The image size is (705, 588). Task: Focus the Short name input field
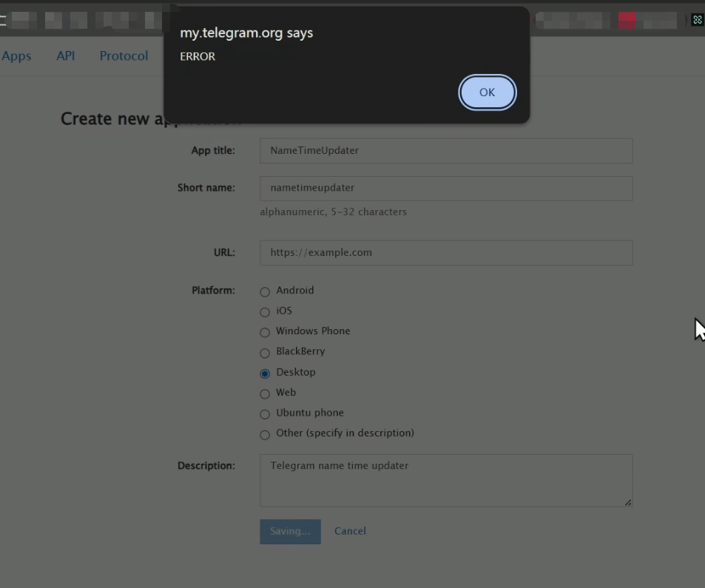click(x=446, y=189)
